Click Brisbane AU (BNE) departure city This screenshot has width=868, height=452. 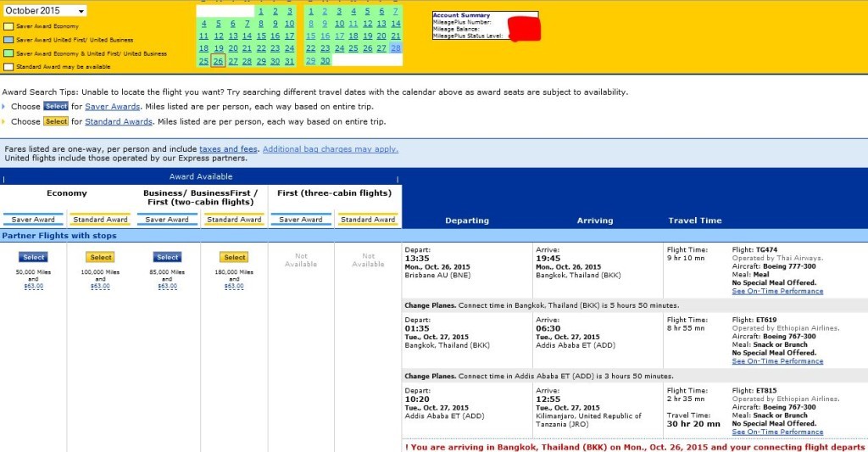tap(437, 276)
